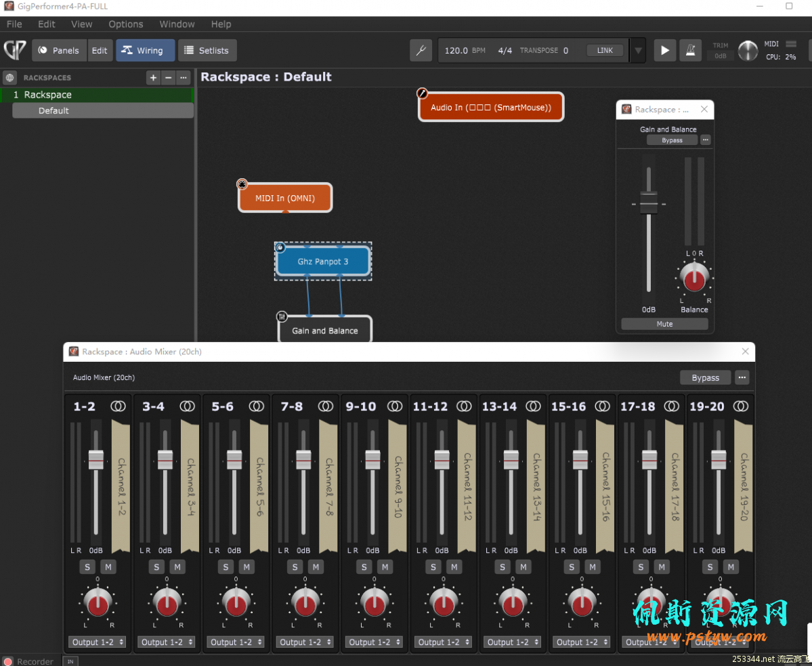Open the File menu

tap(14, 24)
